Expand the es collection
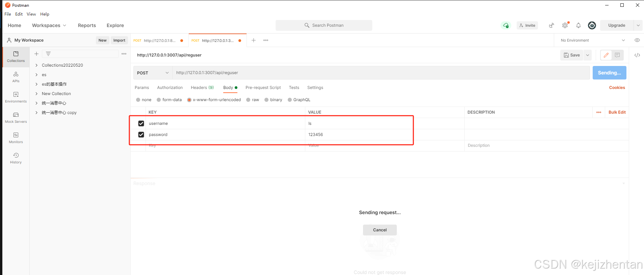 (36, 75)
